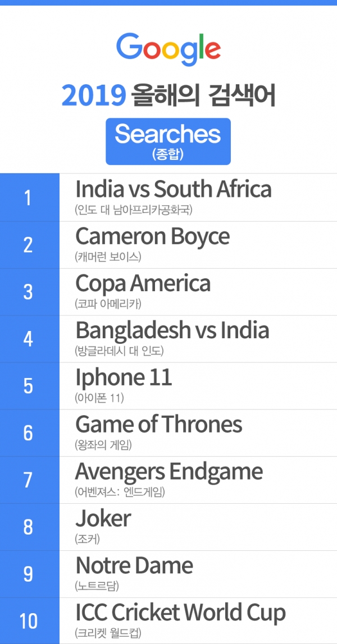Click the rank 8 blue number cell
337x644 pixels.
pos(30,527)
